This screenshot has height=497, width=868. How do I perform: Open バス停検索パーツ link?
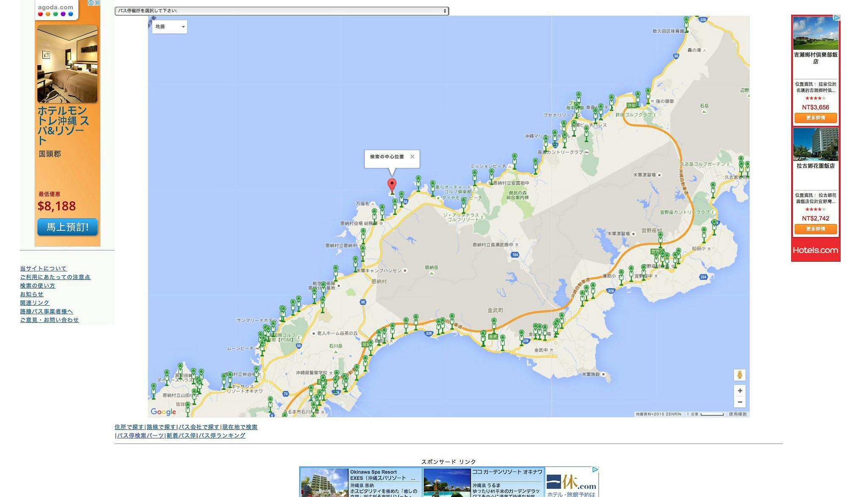[x=140, y=436]
